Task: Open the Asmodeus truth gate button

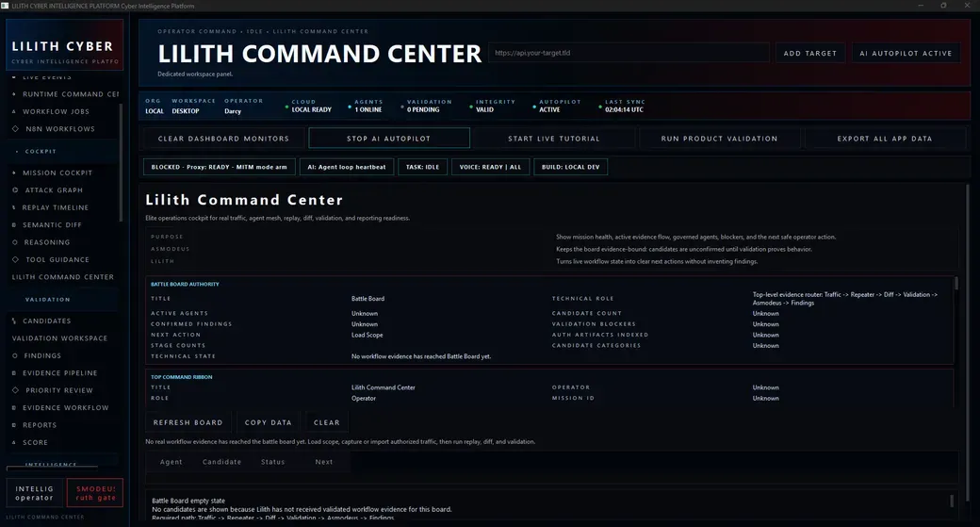Action: (x=95, y=493)
